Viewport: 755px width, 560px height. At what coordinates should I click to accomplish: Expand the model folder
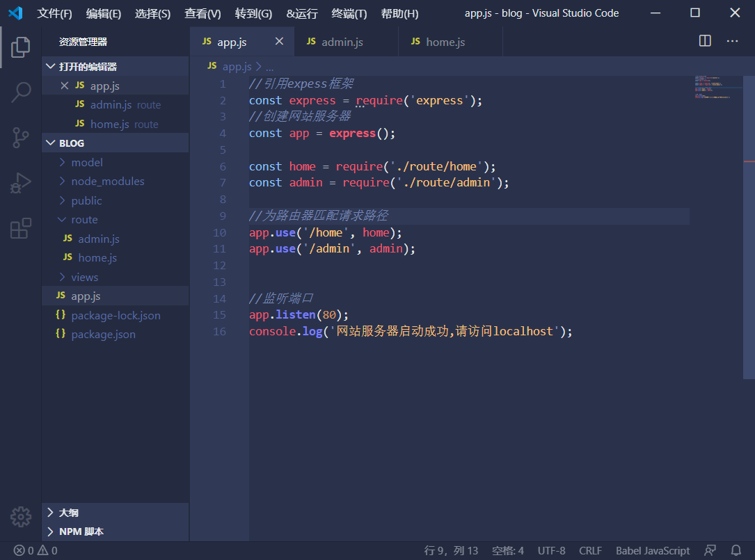point(86,162)
